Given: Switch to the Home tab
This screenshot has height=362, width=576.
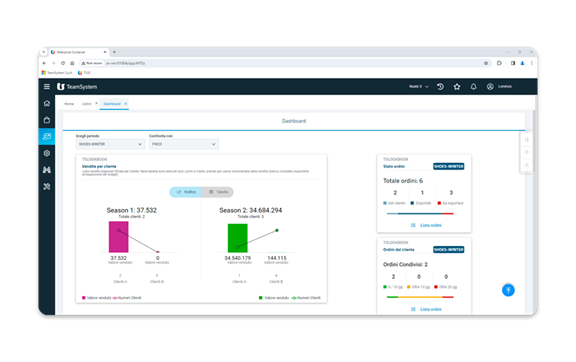Looking at the screenshot, I should click(69, 104).
